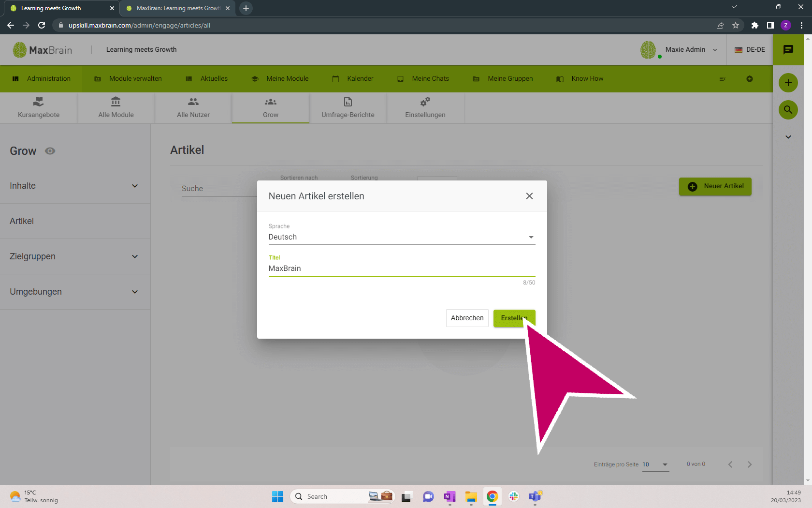The width and height of the screenshot is (812, 508).
Task: Open Aktuelles in the navbar
Action: pos(207,79)
